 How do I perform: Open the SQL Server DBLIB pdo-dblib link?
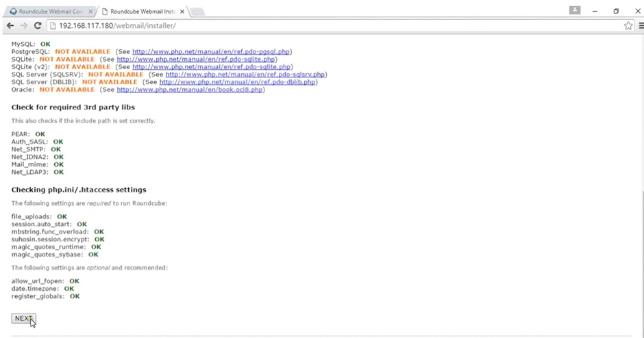click(x=238, y=82)
